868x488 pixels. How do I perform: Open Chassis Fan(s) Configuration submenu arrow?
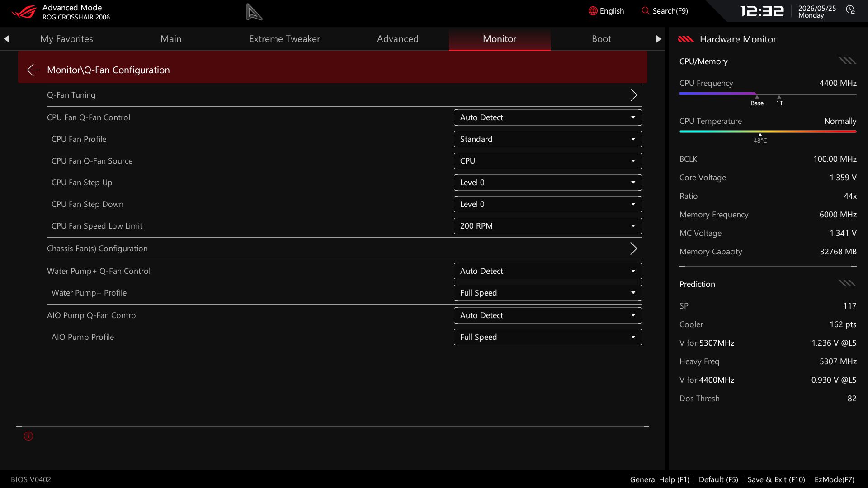634,249
